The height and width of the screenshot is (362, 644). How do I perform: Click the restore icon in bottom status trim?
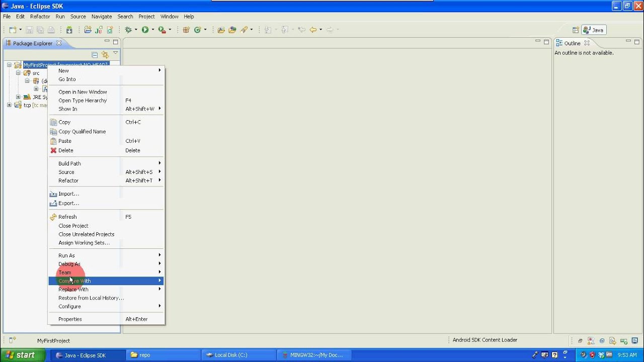click(580, 341)
